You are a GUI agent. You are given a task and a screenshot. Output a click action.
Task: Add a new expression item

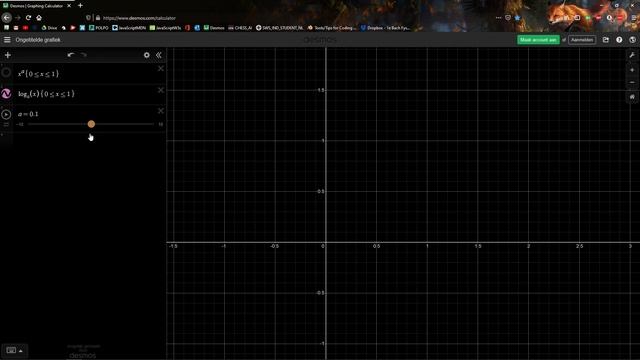(x=8, y=55)
